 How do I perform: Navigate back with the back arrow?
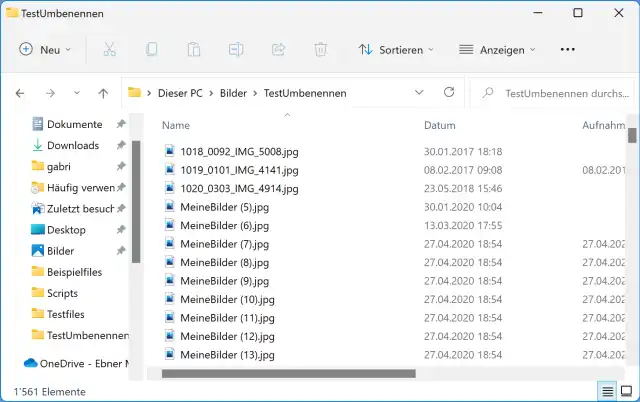coord(20,93)
